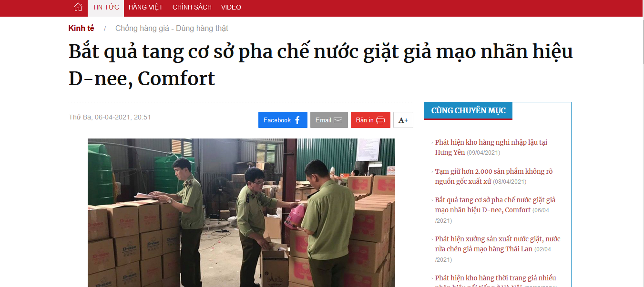Click the article headline about D-nee, Comfort

point(320,65)
